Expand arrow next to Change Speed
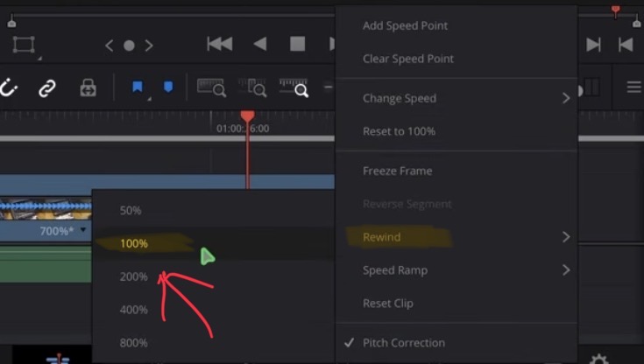The image size is (644, 364). 566,98
